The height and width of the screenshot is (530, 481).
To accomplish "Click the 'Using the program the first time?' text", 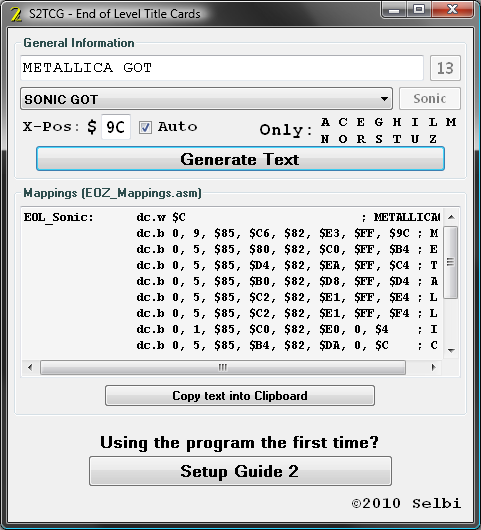I will pyautogui.click(x=239, y=442).
